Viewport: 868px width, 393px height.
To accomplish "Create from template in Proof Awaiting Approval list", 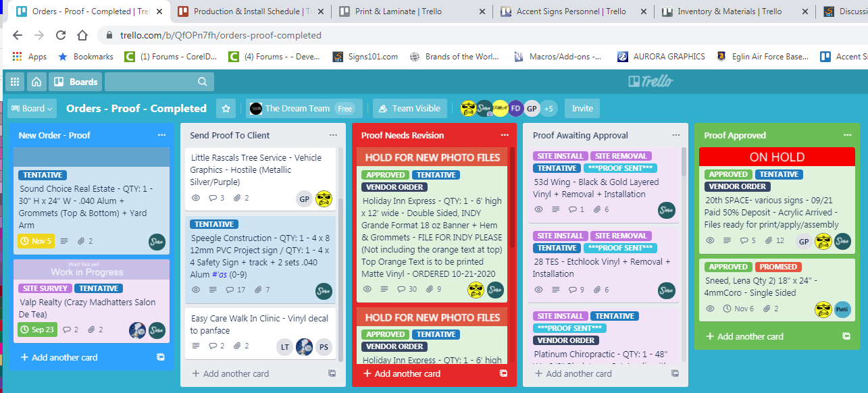I will pyautogui.click(x=675, y=373).
